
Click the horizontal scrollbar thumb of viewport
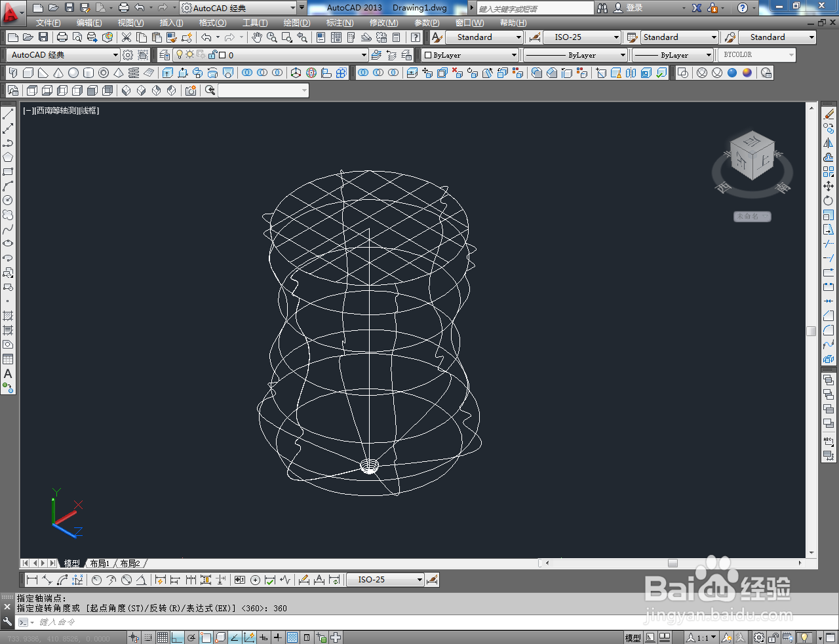pyautogui.click(x=673, y=563)
